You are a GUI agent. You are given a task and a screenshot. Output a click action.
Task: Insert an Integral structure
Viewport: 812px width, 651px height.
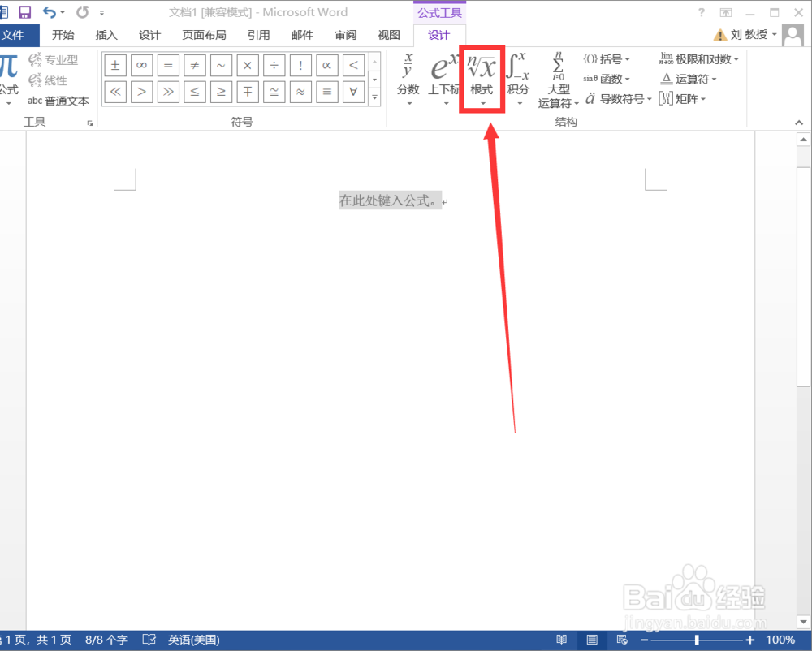point(518,77)
